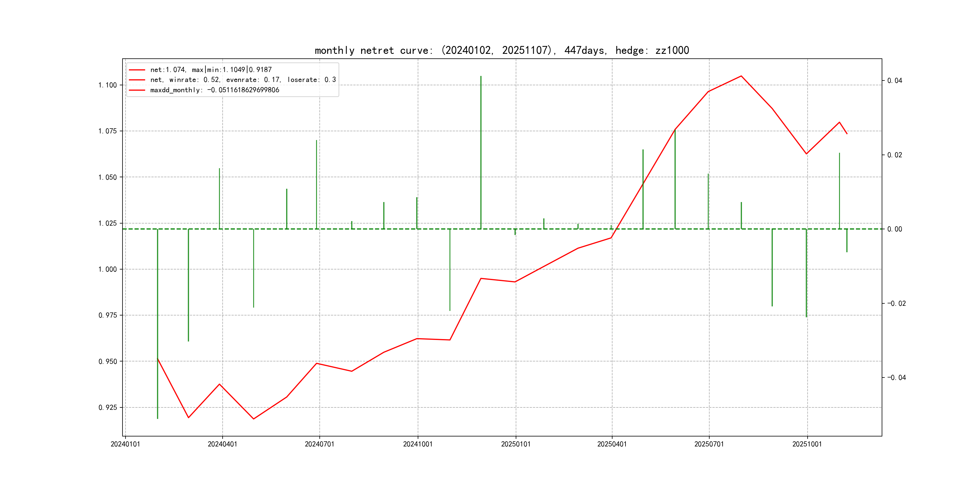Click the 20250401 x-axis label
Viewport: 980px width, 490px height.
pyautogui.click(x=612, y=444)
